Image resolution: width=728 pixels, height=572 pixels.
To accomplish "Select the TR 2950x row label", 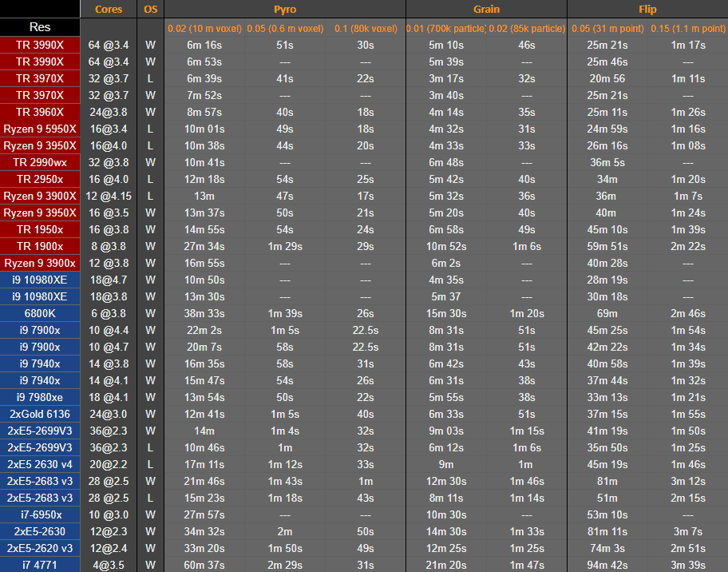I will [x=40, y=180].
